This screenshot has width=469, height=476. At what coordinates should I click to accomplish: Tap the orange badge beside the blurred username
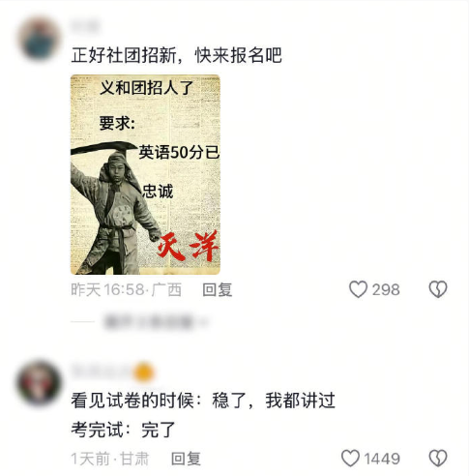coord(144,372)
